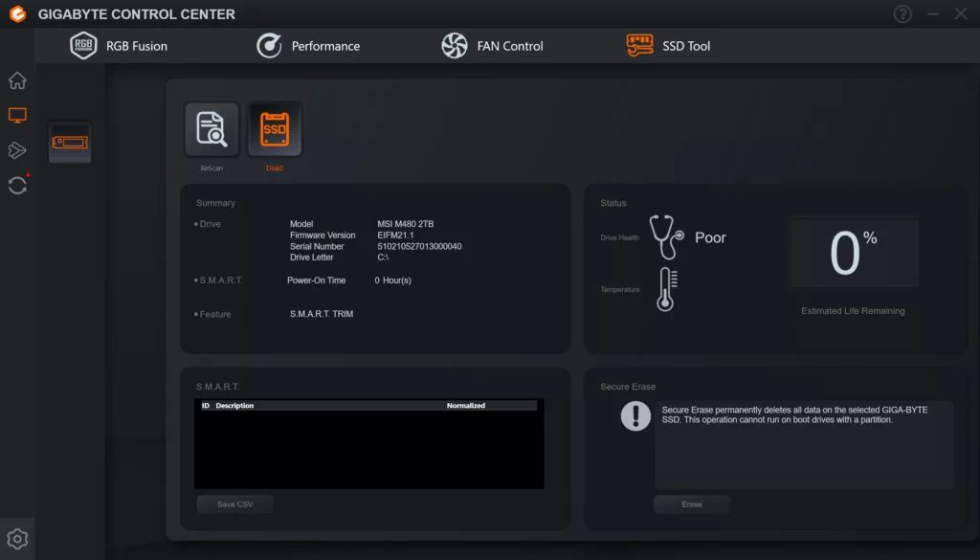Click the ReScan icon
Screen dimensions: 980x560
coord(212,129)
